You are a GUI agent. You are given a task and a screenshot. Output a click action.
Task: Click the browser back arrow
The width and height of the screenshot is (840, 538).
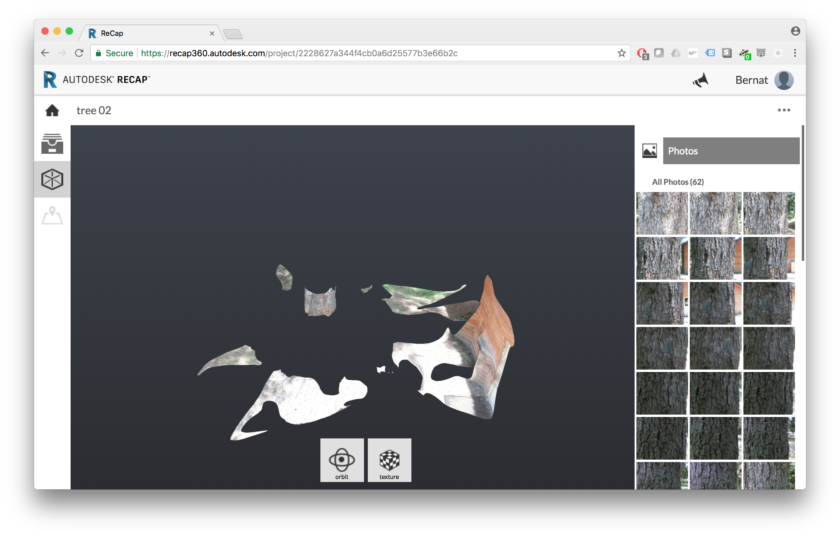pos(45,53)
